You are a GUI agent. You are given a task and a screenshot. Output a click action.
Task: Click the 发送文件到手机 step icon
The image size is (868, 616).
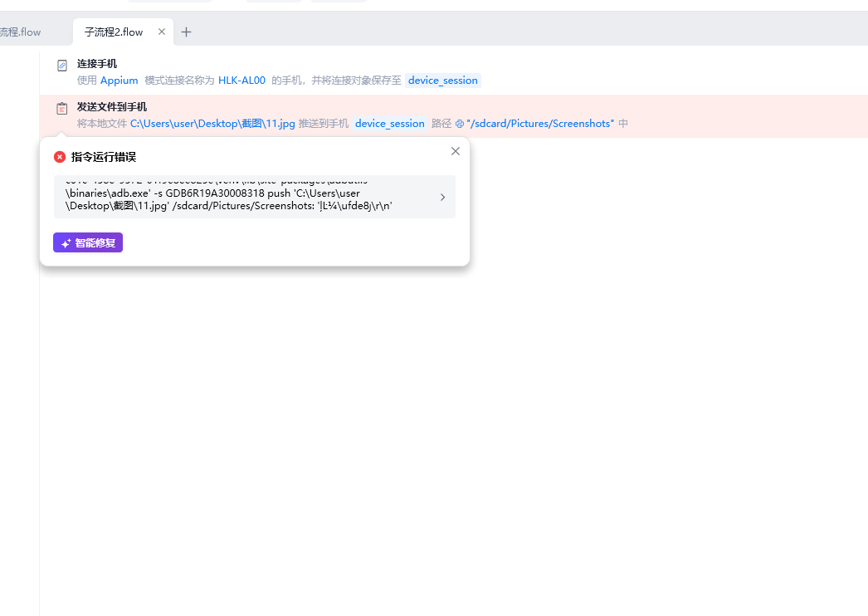point(62,109)
